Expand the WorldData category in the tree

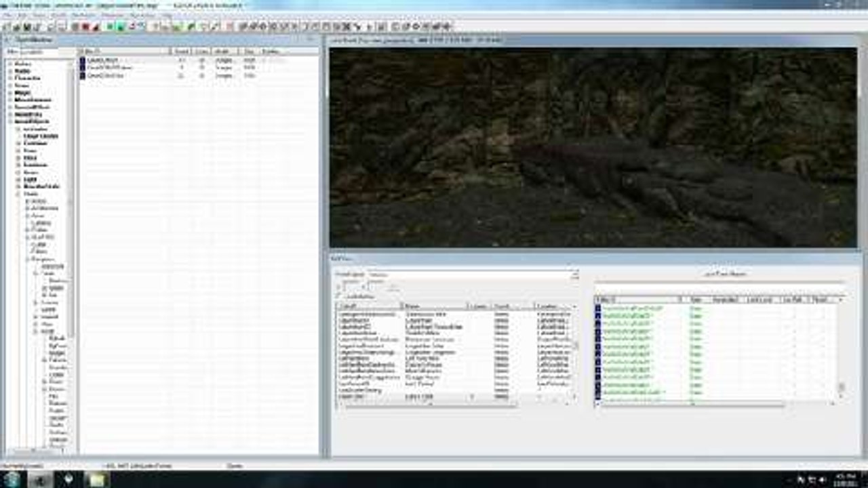[x=9, y=114]
